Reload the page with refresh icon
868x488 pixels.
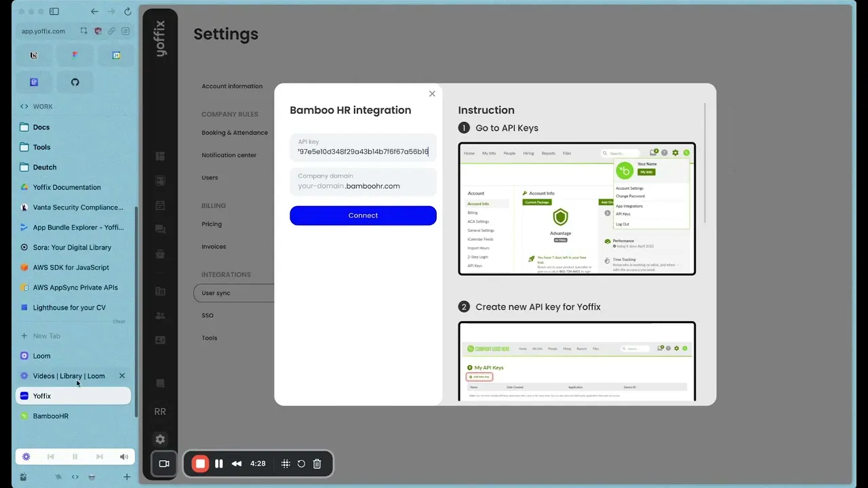tap(127, 12)
